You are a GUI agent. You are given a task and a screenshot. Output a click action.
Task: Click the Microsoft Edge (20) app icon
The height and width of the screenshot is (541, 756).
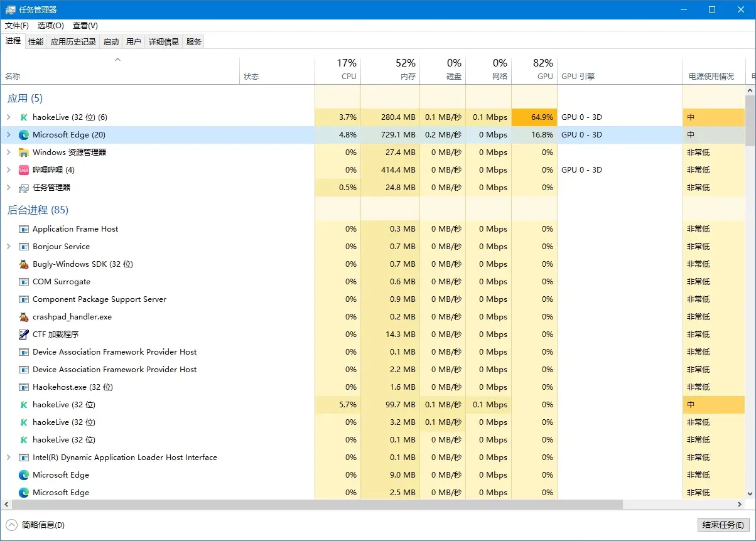(x=24, y=135)
